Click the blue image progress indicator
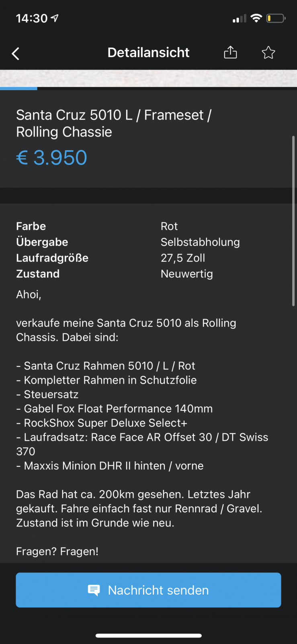The width and height of the screenshot is (297, 644). coord(18,89)
